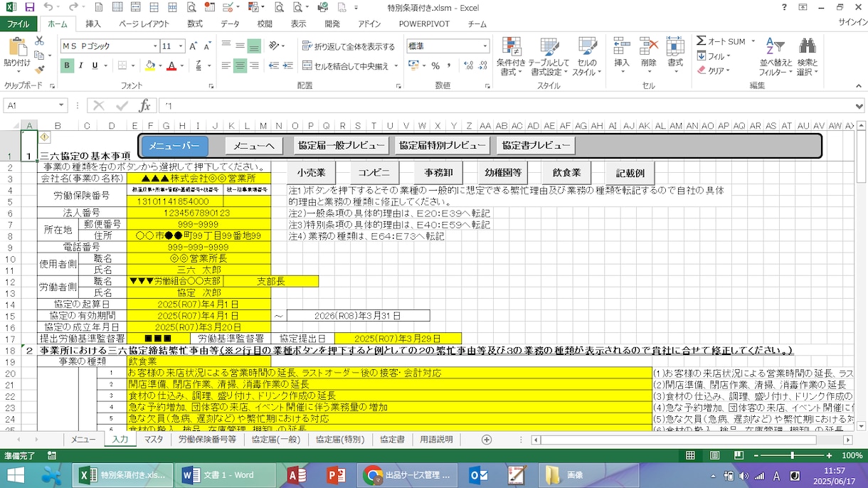Screen dimensions: 868x488
Task: Open the font color dropdown arrow
Action: click(x=182, y=66)
